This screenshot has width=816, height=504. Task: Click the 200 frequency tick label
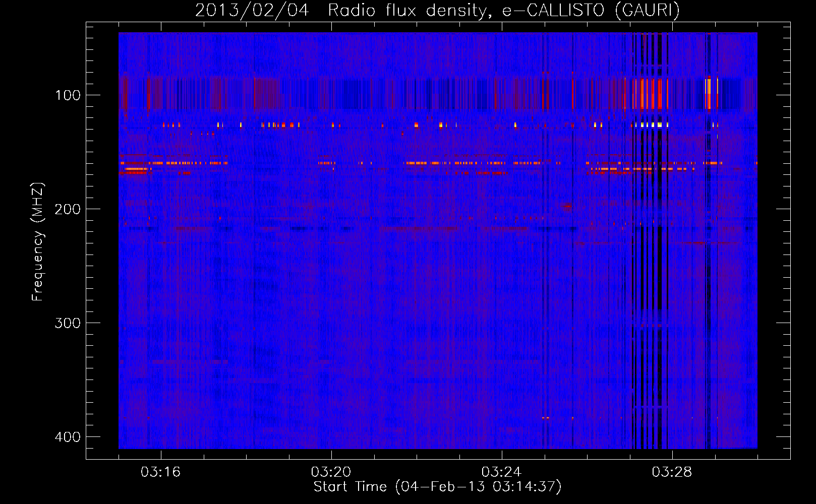pos(68,209)
